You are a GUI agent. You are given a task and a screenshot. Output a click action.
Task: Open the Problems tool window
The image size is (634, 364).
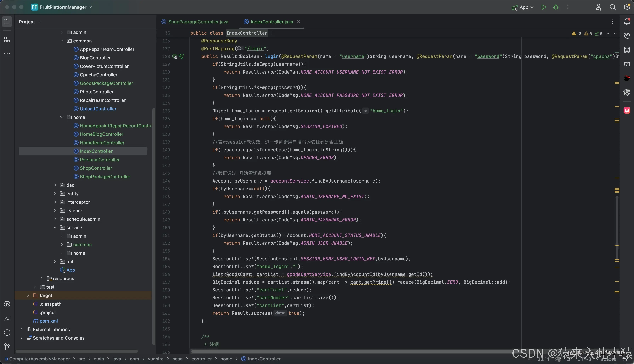tap(7, 333)
